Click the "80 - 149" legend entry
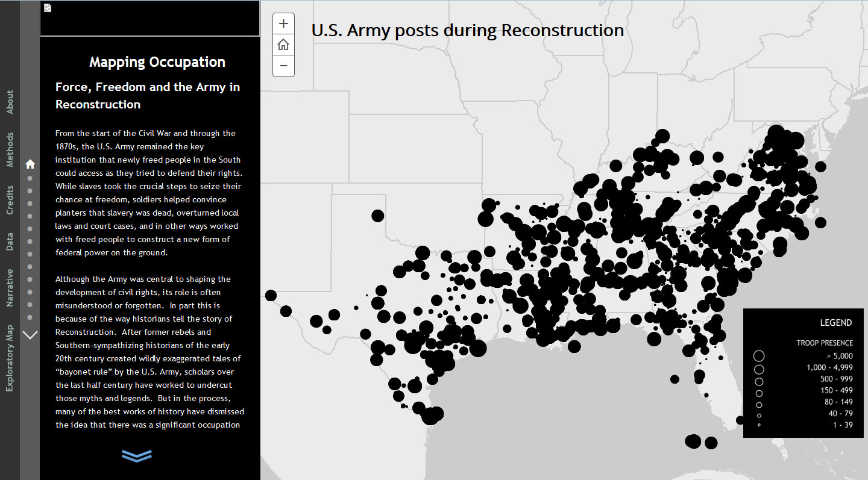Viewport: 868px width, 480px height. tap(838, 402)
